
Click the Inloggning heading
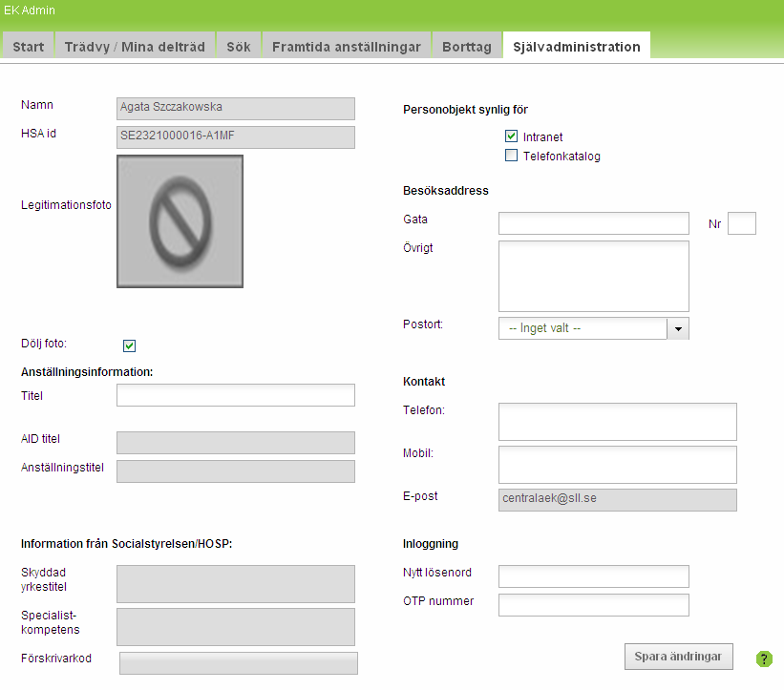[431, 544]
